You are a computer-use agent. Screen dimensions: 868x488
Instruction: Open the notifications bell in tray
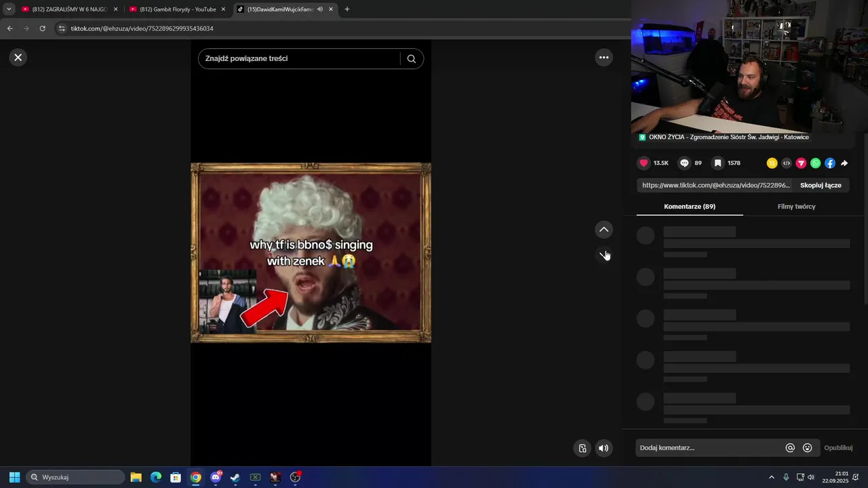[x=856, y=477]
